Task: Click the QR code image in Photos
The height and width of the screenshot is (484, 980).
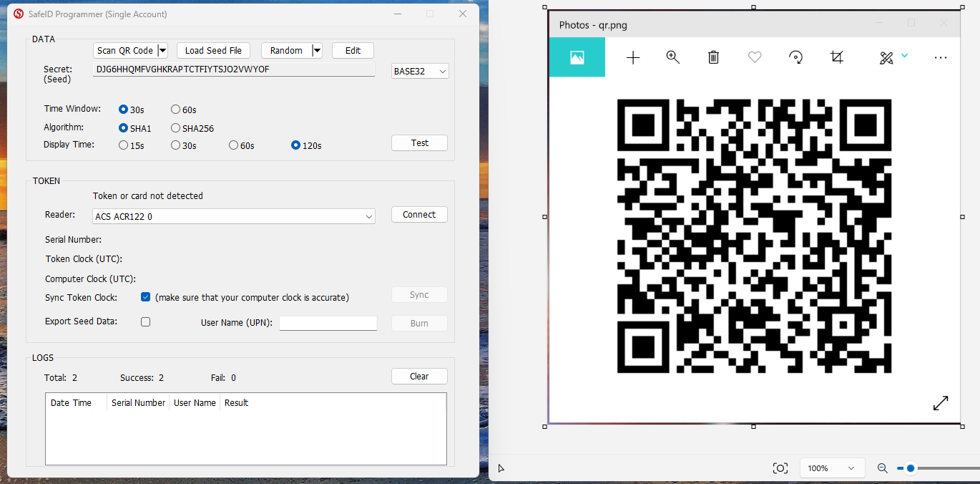Action: click(x=754, y=236)
